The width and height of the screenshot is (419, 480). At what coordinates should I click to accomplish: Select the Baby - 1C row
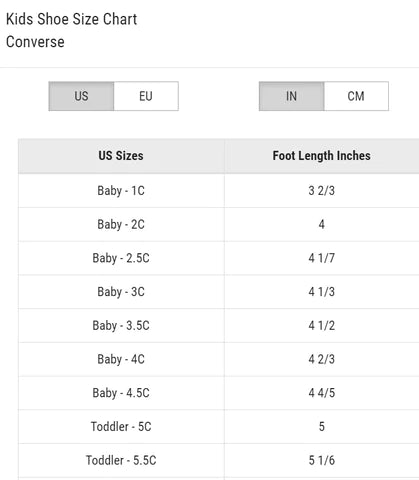(x=219, y=191)
